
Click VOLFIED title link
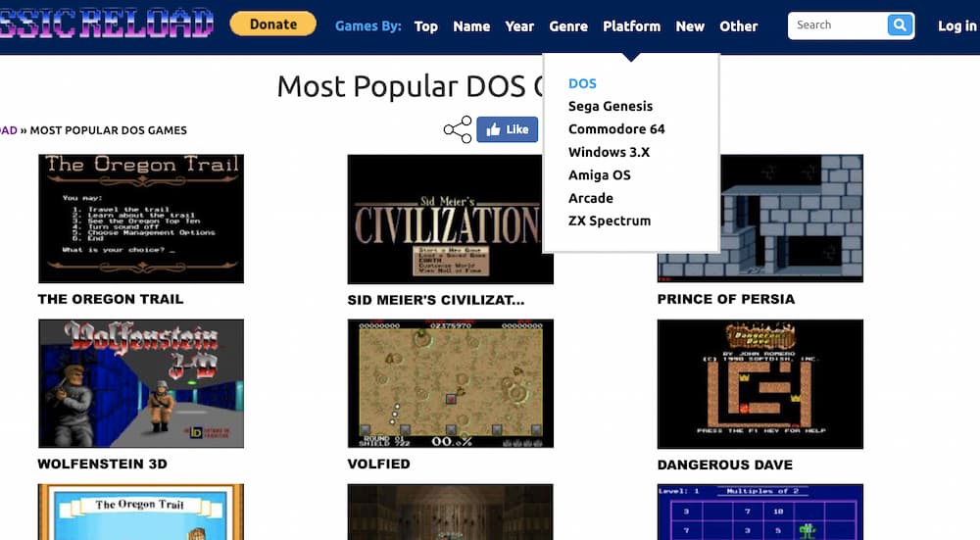click(378, 465)
